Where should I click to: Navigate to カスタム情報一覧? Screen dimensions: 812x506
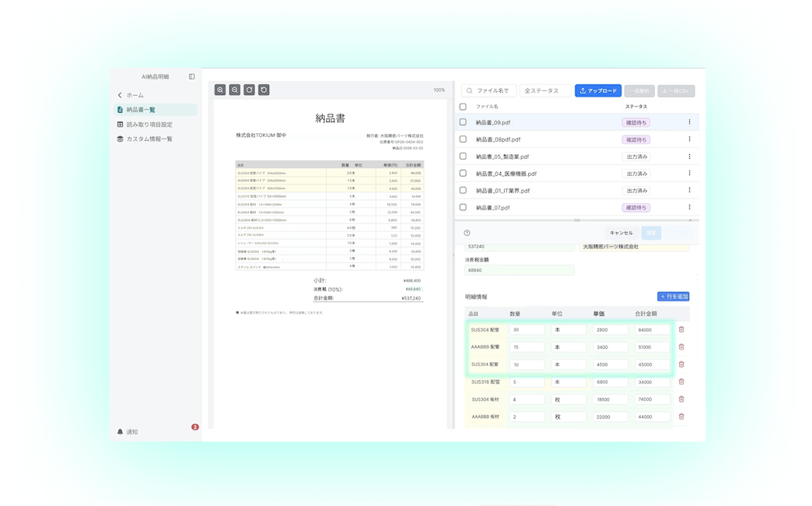149,138
